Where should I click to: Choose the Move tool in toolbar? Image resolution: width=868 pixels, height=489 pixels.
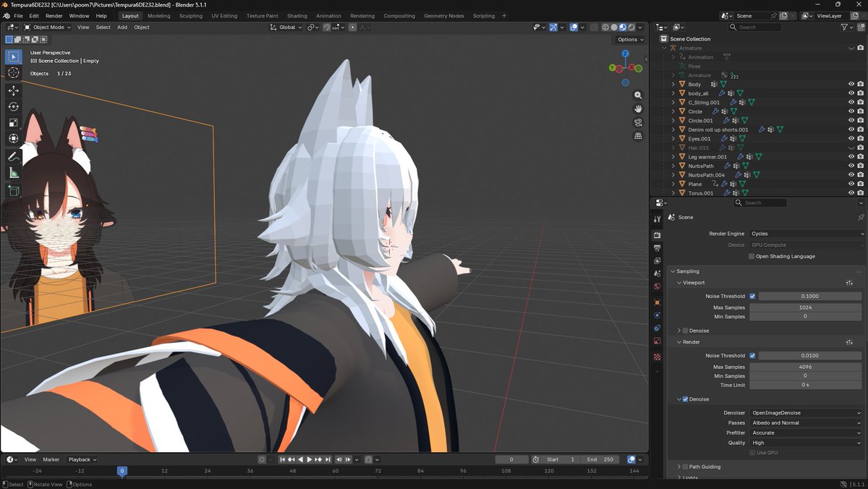[13, 90]
